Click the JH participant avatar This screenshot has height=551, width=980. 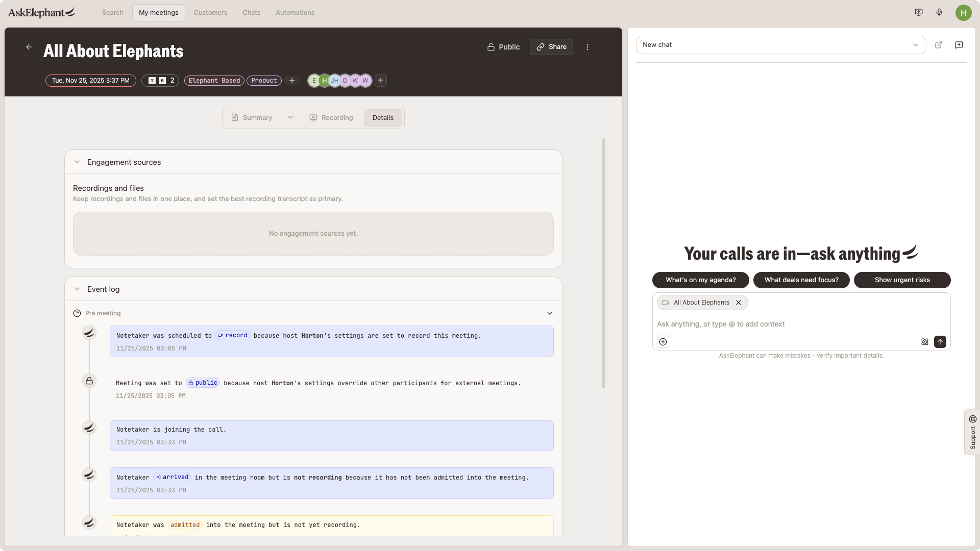(334, 81)
